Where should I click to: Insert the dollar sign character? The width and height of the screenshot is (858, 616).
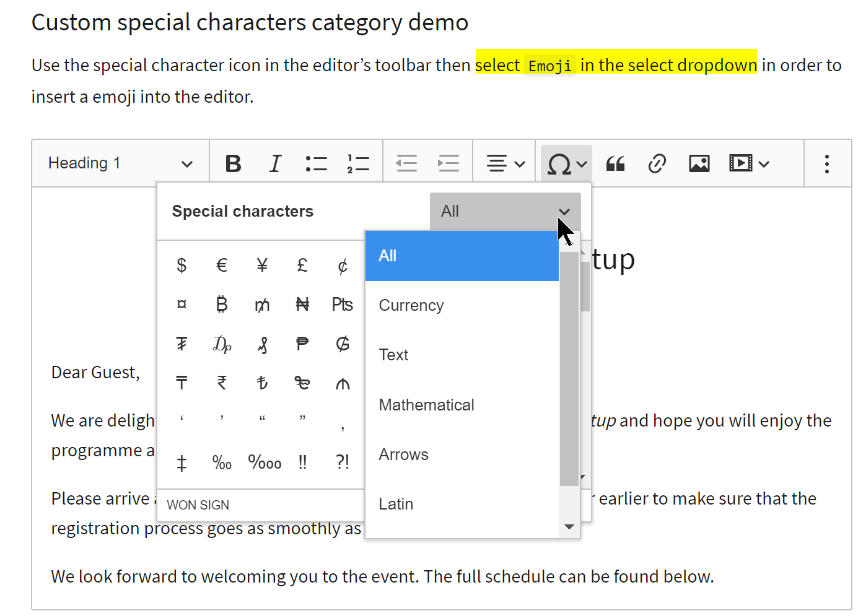(x=182, y=265)
